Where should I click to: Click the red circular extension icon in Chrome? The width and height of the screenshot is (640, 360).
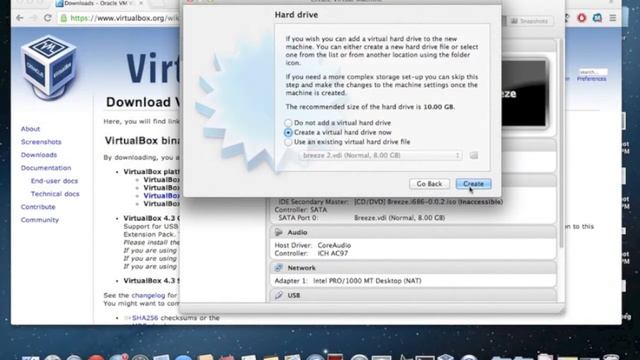coord(582,18)
